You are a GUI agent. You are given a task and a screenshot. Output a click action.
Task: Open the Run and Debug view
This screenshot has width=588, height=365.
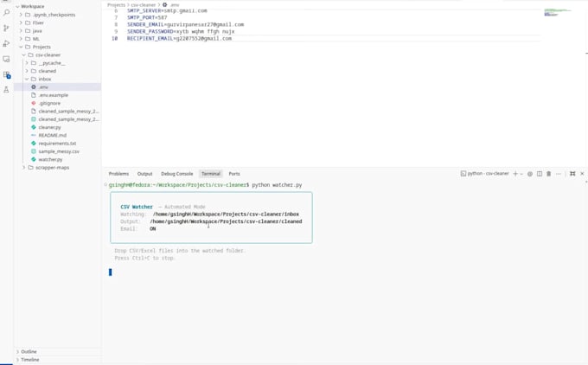tap(6, 43)
